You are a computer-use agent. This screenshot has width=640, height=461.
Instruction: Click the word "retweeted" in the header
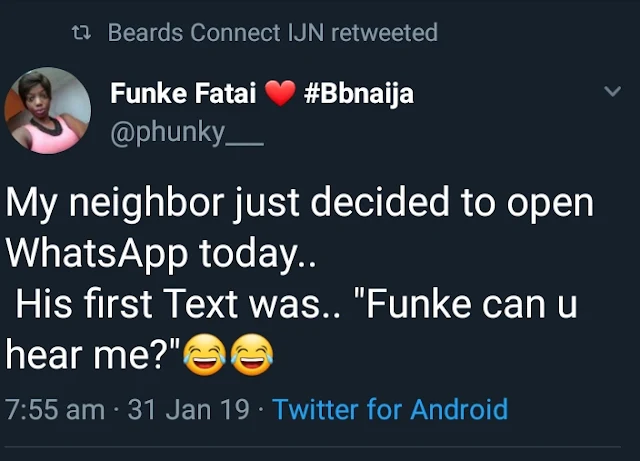click(x=383, y=33)
